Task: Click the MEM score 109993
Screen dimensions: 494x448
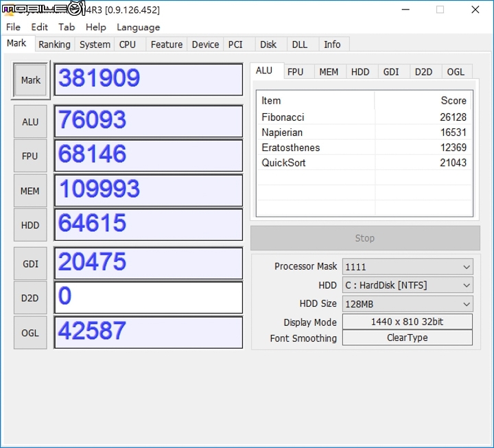Action: (148, 190)
